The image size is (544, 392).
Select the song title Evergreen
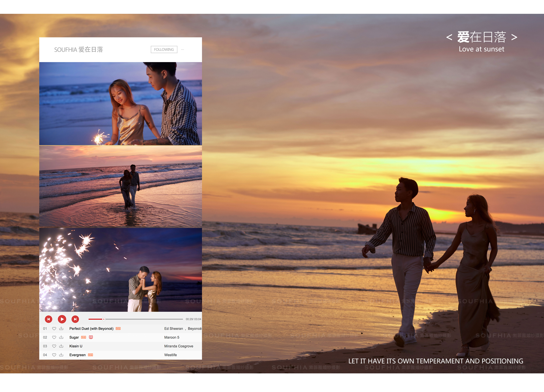[x=77, y=355]
